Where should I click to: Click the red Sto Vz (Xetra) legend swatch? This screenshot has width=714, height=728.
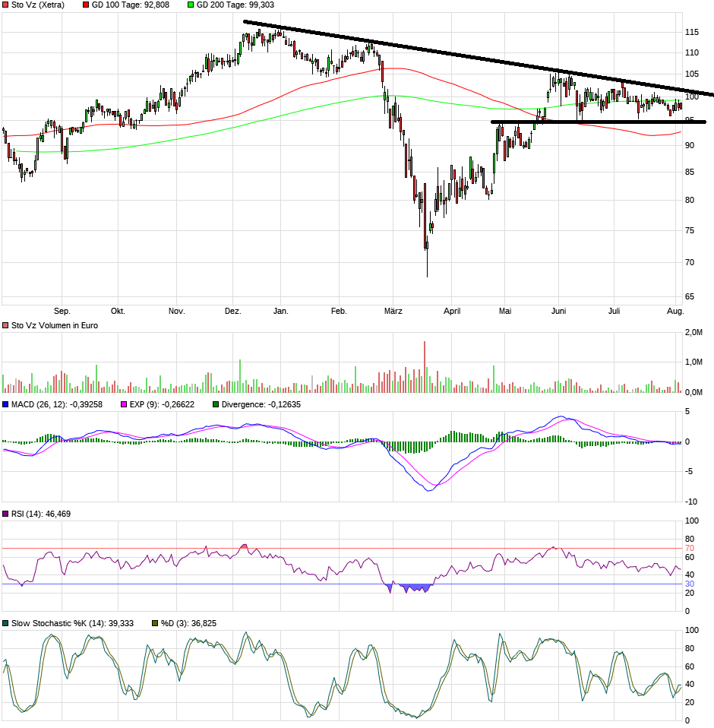point(6,5)
